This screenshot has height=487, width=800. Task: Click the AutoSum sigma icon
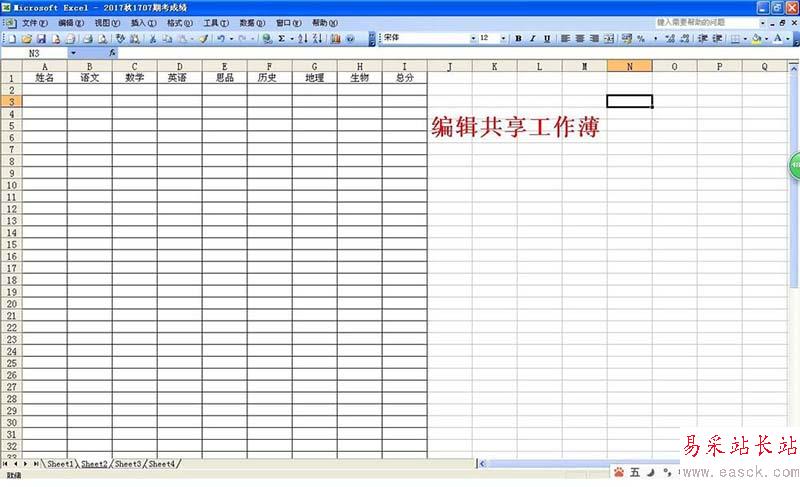pyautogui.click(x=281, y=38)
